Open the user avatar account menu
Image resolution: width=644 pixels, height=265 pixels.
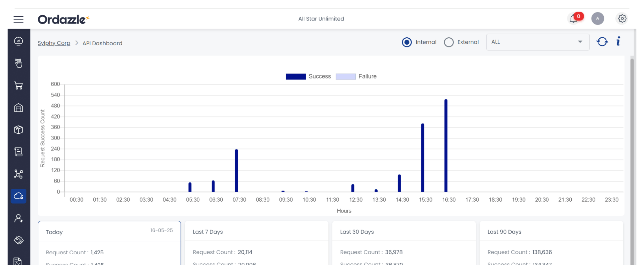(597, 19)
